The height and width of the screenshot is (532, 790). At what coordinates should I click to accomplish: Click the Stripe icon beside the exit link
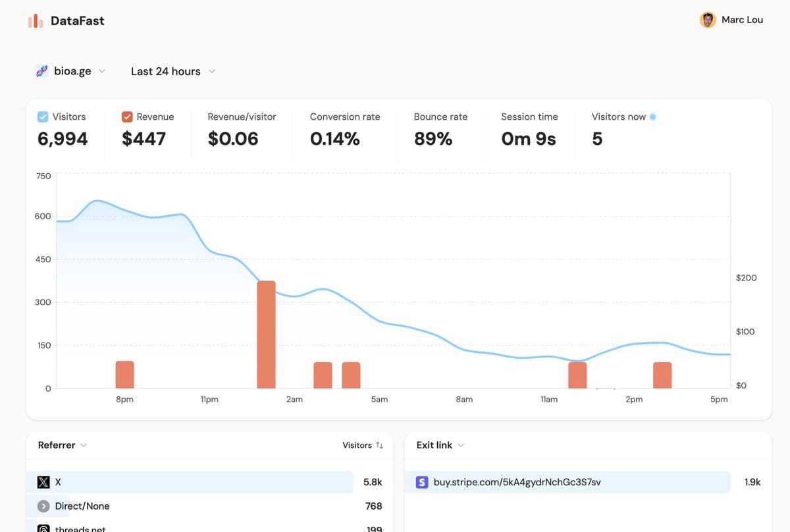coord(423,482)
